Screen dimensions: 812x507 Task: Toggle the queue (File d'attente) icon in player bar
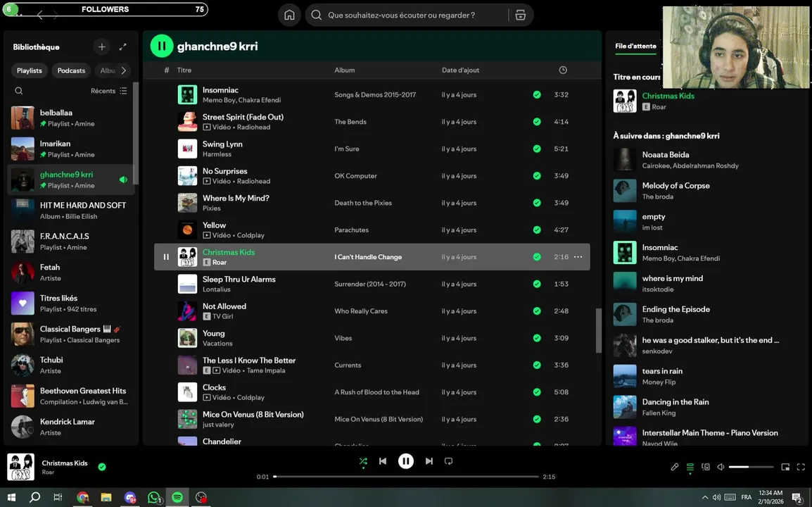(x=690, y=467)
